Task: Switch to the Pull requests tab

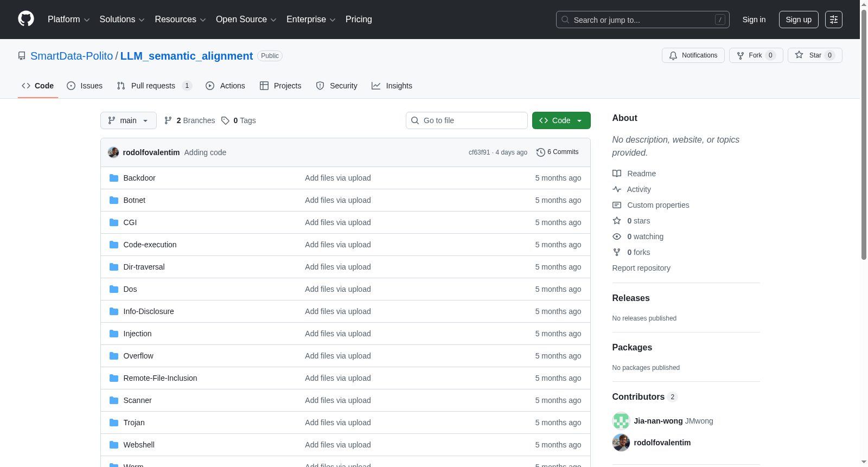Action: 155,86
